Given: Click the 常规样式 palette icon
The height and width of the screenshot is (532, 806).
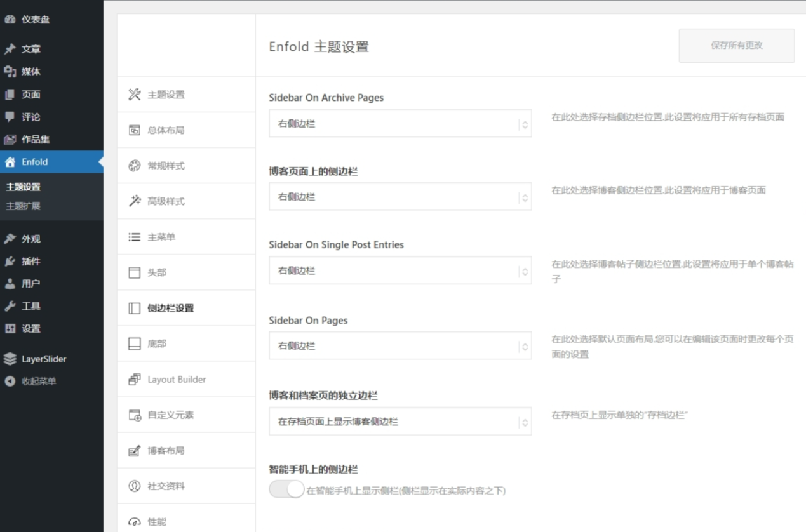Looking at the screenshot, I should [x=135, y=166].
